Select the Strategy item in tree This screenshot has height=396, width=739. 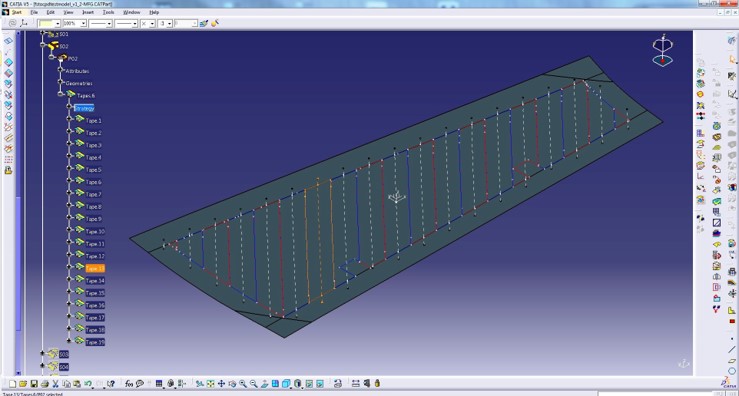[84, 108]
